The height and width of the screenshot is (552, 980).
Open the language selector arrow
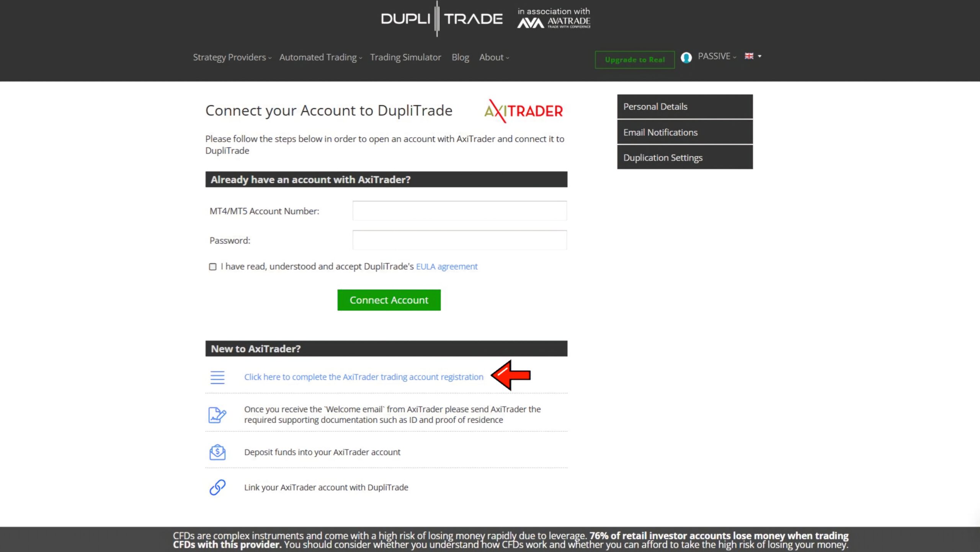point(759,56)
